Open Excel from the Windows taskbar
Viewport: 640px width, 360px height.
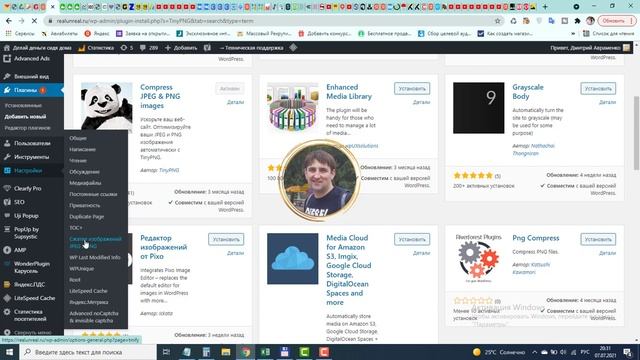[x=265, y=352]
